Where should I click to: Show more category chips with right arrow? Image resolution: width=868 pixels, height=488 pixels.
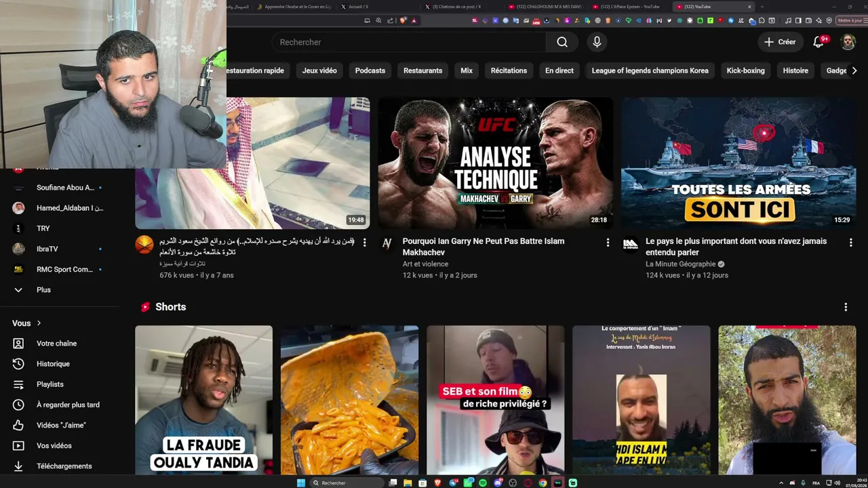854,70
